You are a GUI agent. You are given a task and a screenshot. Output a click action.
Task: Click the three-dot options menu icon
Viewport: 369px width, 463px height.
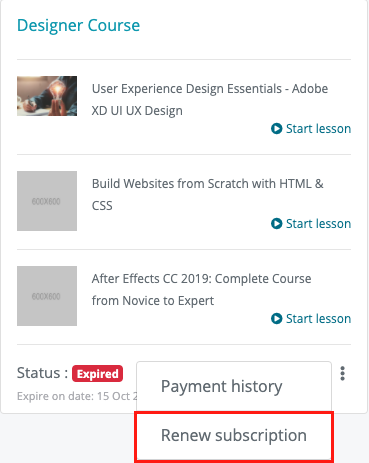342,373
